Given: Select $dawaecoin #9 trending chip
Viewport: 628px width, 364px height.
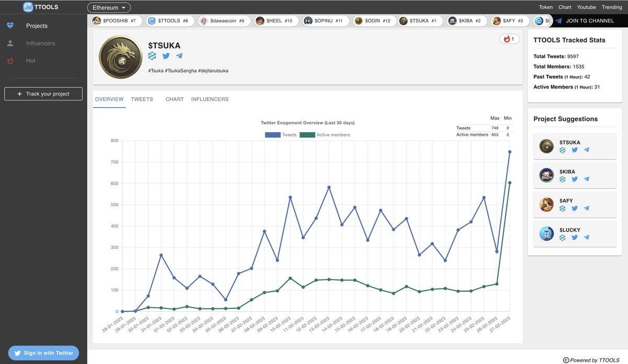Looking at the screenshot, I should click(x=225, y=21).
